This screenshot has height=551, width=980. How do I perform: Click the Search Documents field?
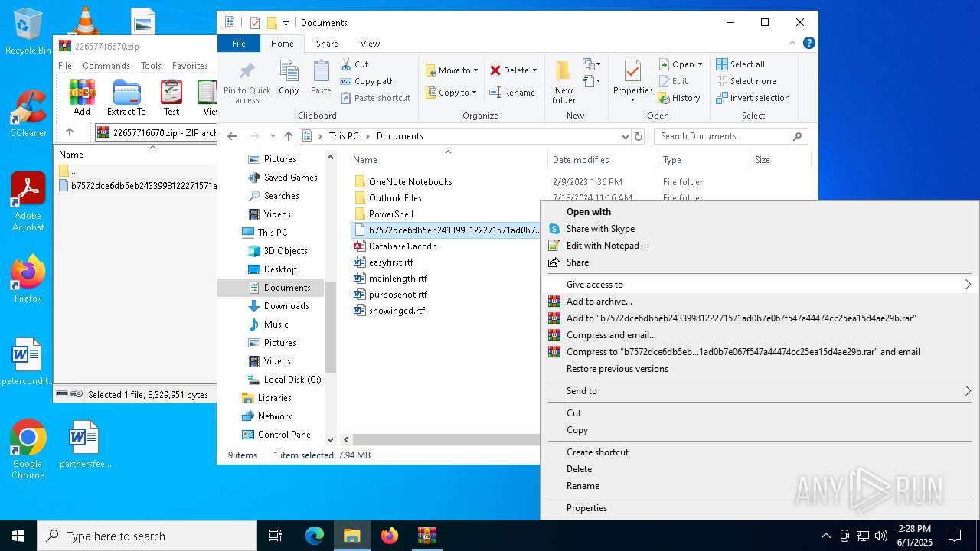[730, 136]
